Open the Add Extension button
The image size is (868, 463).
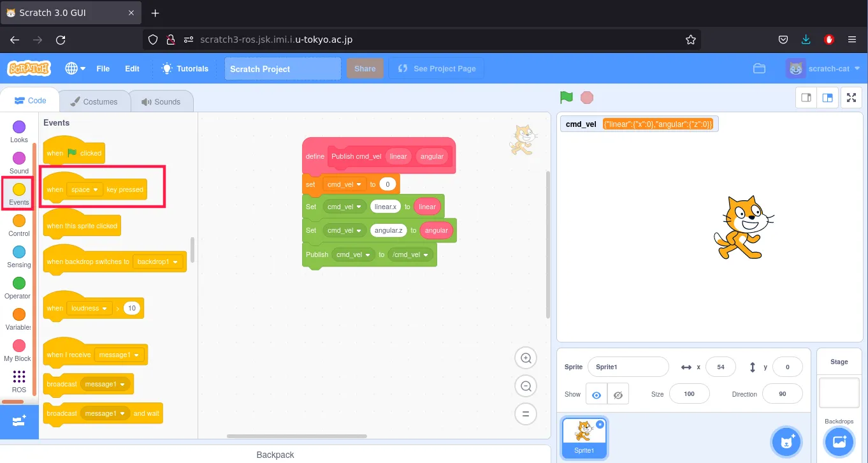(x=19, y=422)
